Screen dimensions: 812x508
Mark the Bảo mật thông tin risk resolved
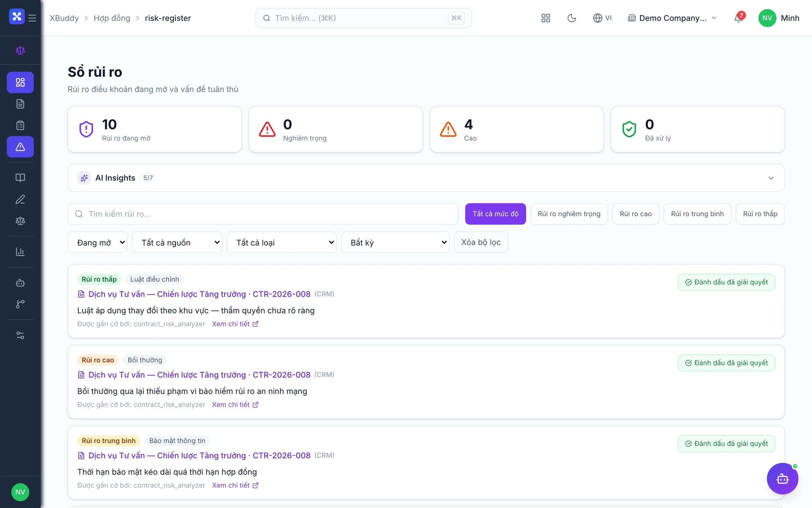coord(726,443)
